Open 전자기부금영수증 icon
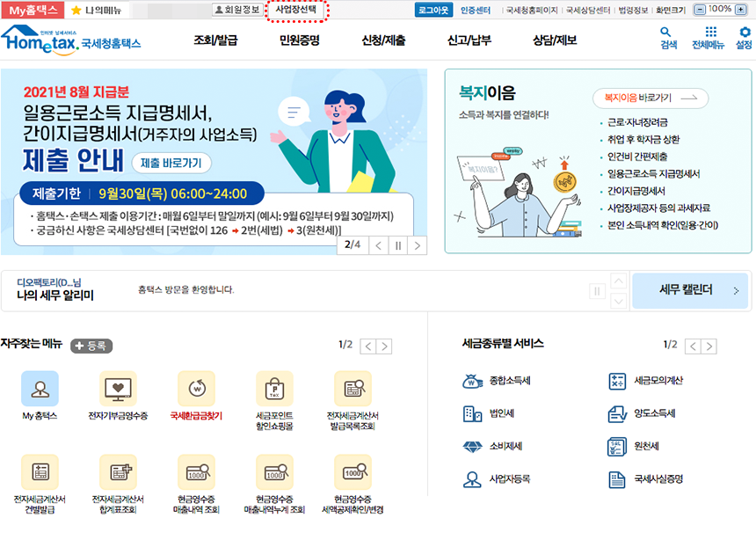Image resolution: width=756 pixels, height=540 pixels. coord(118,389)
